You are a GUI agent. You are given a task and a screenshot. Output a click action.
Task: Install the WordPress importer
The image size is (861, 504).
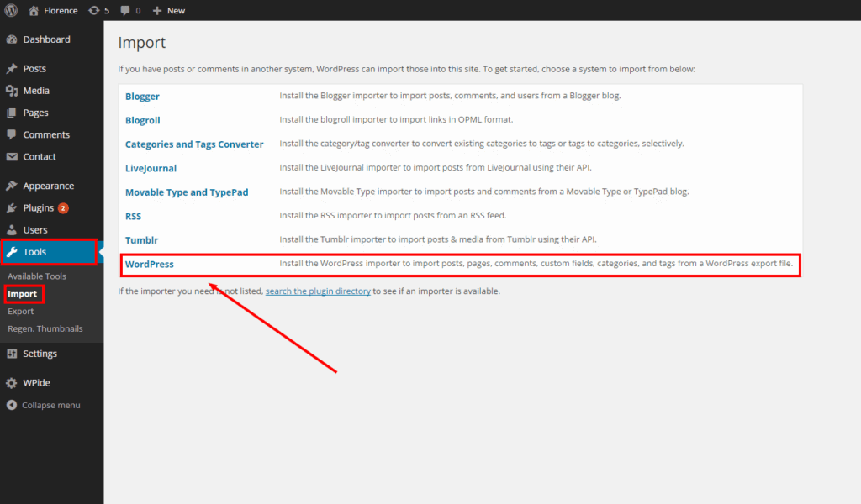(149, 264)
